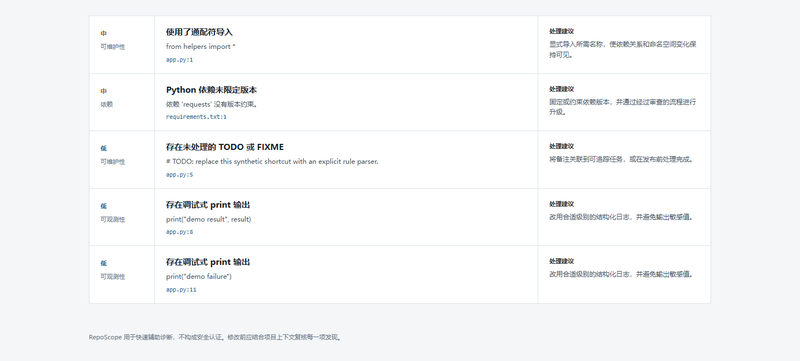The width and height of the screenshot is (800, 361).
Task: Click advice text '将备注关联到可追踪任务'
Action: click(x=622, y=159)
